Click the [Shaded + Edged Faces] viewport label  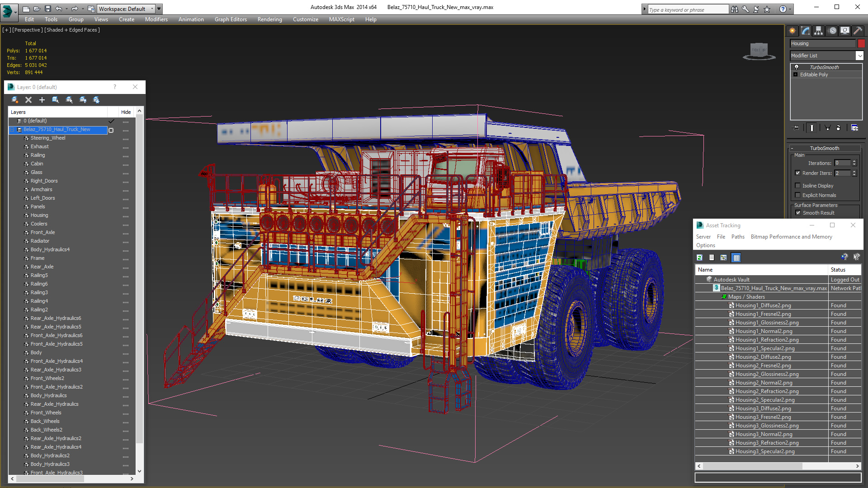click(x=72, y=30)
